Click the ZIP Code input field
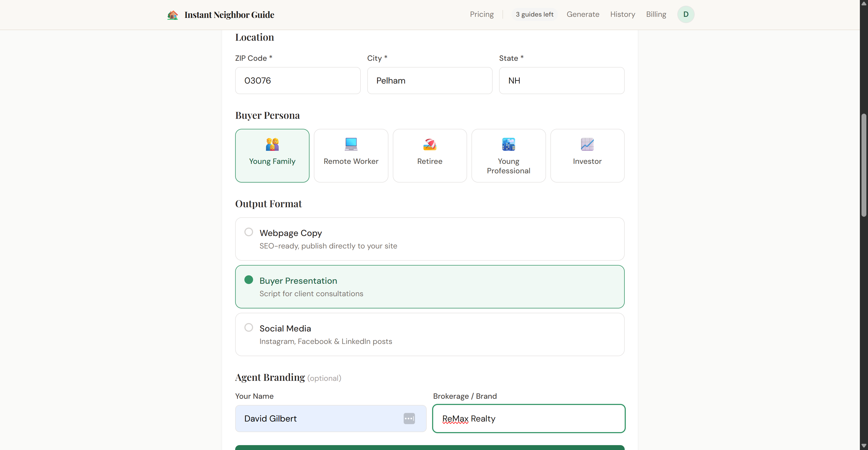The image size is (868, 450). pyautogui.click(x=298, y=81)
